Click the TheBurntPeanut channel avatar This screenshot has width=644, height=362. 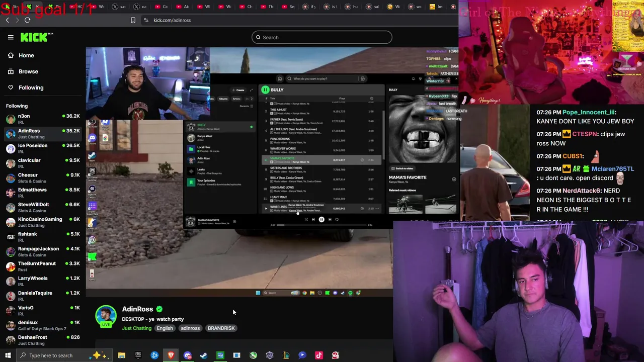pos(11,266)
